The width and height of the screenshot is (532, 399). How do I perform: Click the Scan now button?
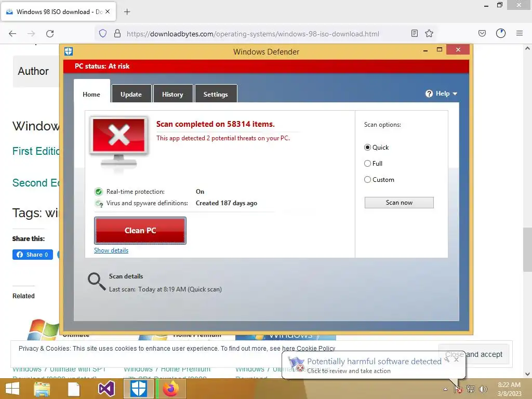click(399, 203)
